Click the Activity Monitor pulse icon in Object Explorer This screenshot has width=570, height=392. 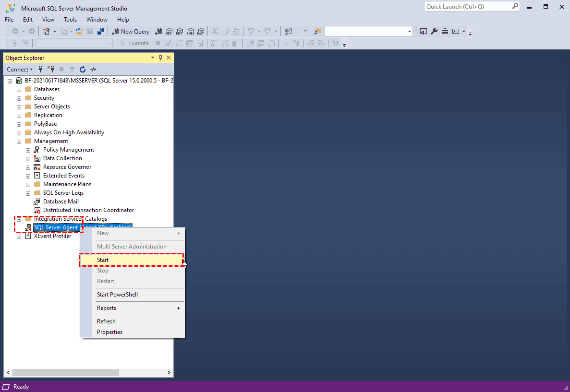tap(94, 70)
